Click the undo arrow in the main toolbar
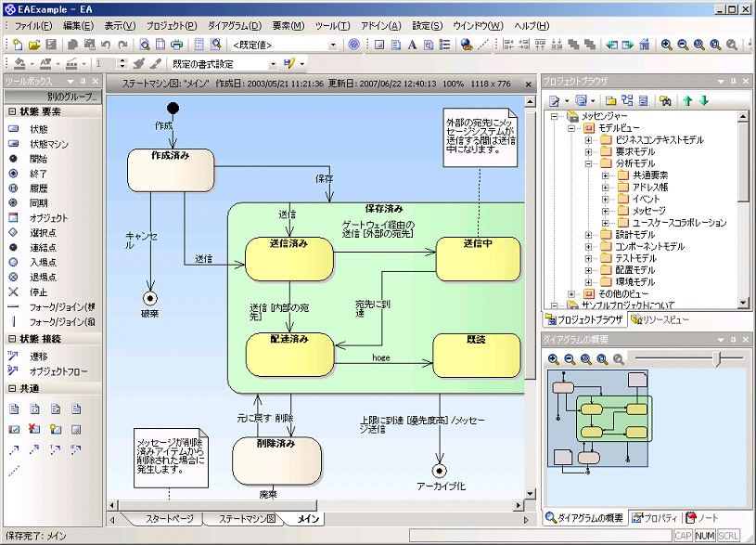The image size is (756, 545). pos(106,45)
